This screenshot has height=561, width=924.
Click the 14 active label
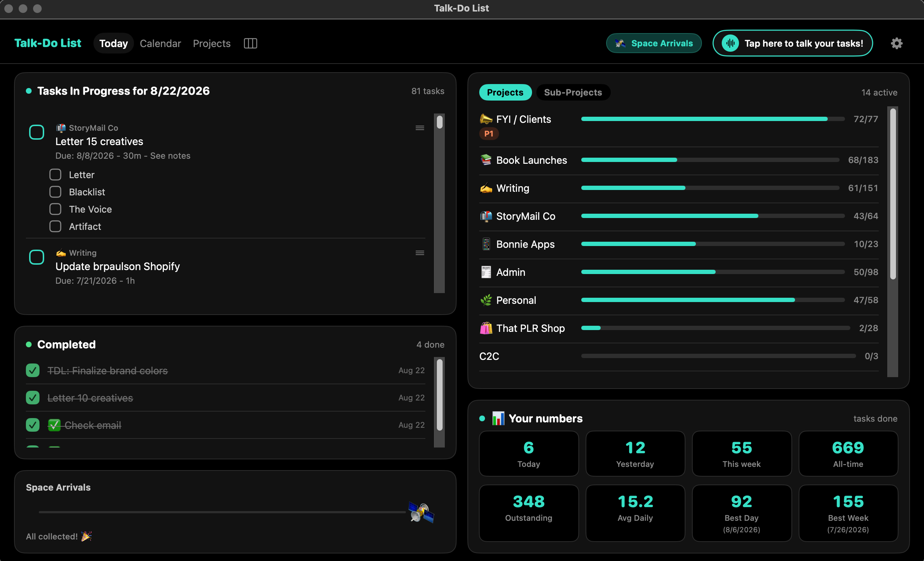coord(879,93)
